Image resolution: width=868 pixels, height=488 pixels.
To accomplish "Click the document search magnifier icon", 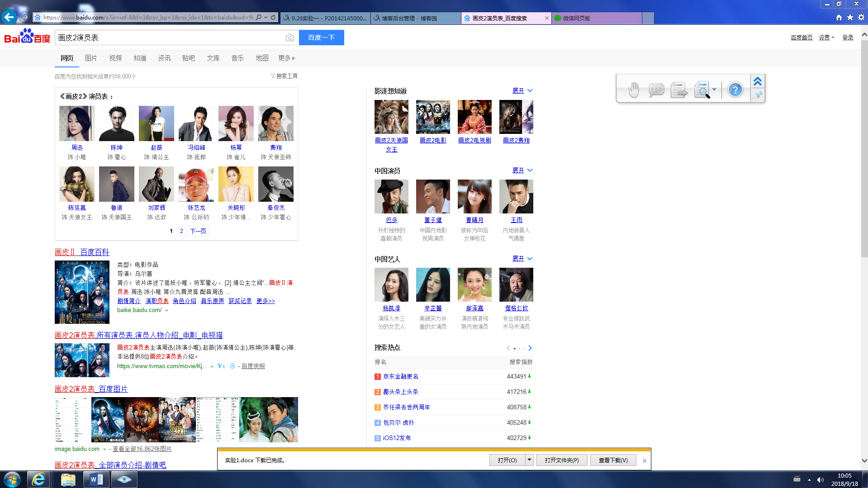I will [x=702, y=90].
